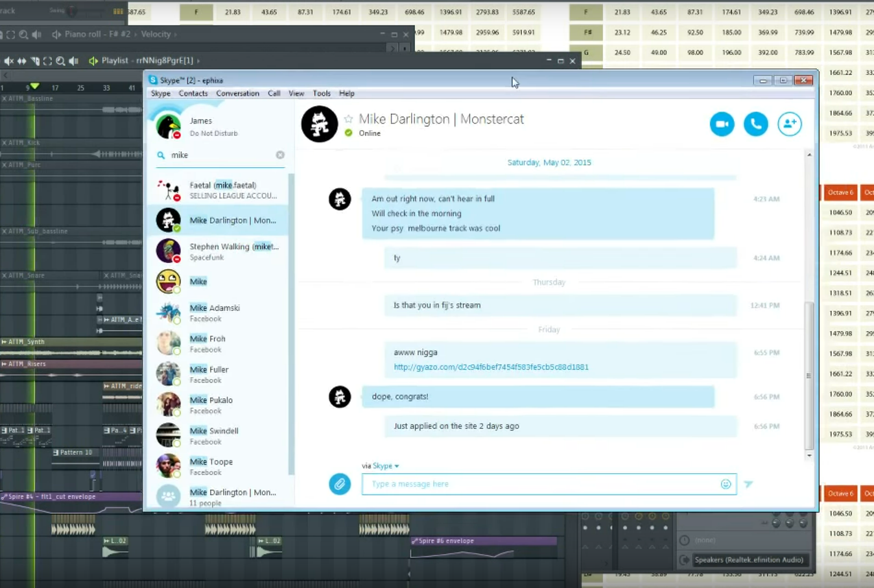This screenshot has width=874, height=588.
Task: Change James's Do Not Disturb status
Action: click(x=213, y=133)
